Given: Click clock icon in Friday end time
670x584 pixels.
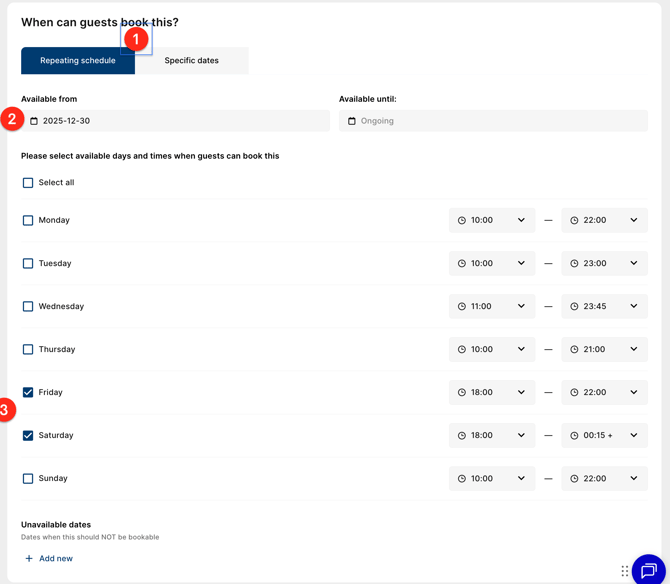Looking at the screenshot, I should pos(574,392).
